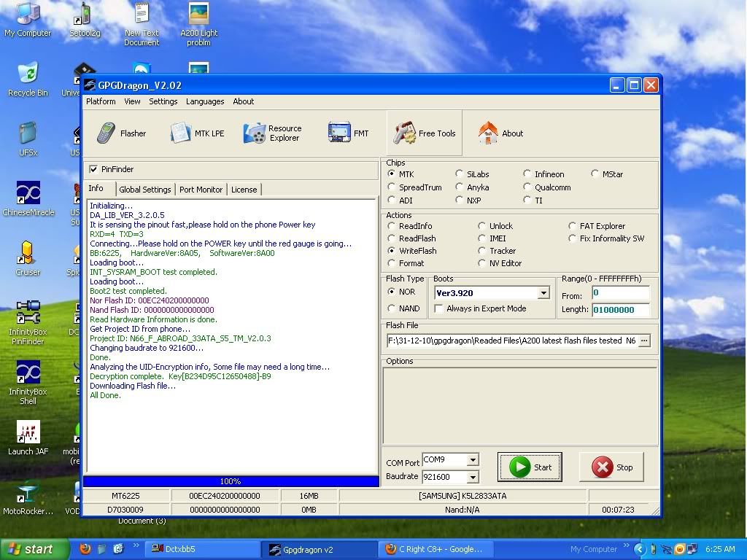Click the Flash File path field
Image resolution: width=747 pixels, height=560 pixels.
(x=512, y=341)
